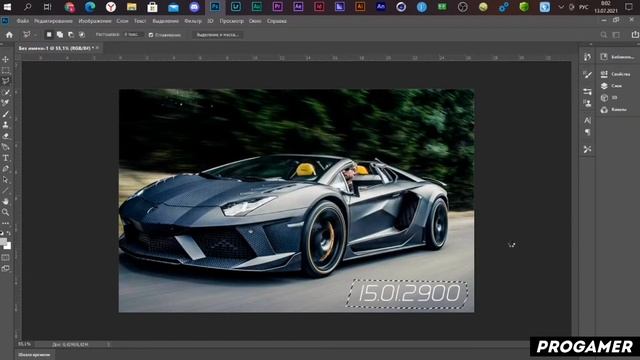Screen dimensions: 640x360
Task: Select the Line shape tool
Action: (x=6, y=191)
